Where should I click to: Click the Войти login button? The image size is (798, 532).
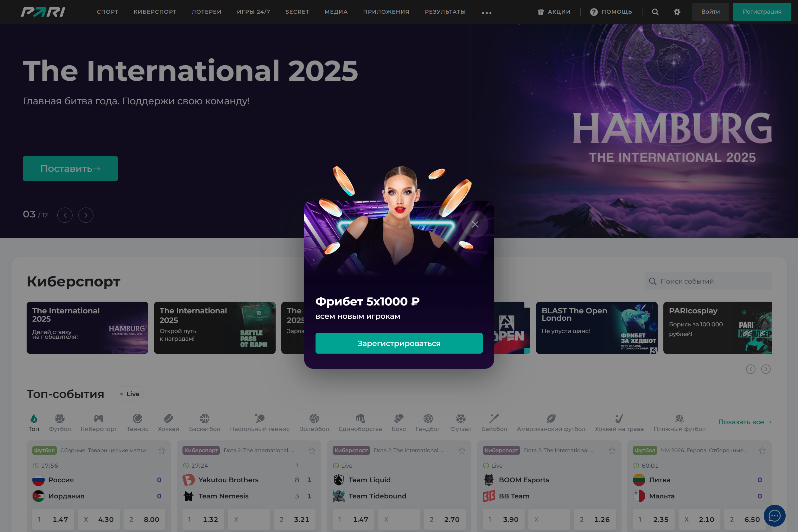click(x=711, y=12)
